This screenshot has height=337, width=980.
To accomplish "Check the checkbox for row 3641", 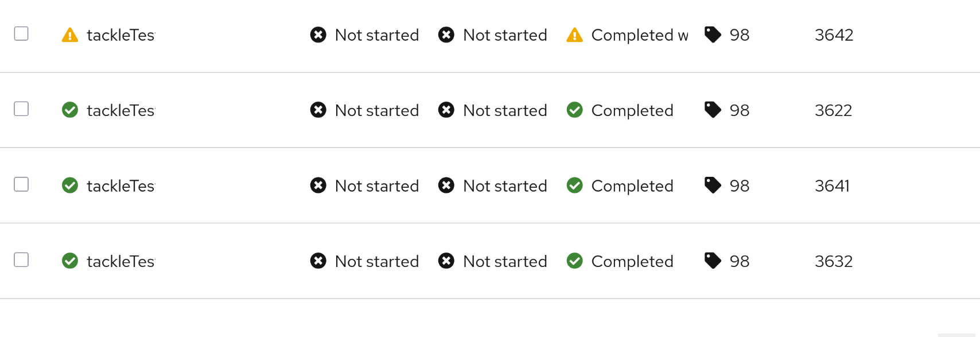I will tap(21, 184).
